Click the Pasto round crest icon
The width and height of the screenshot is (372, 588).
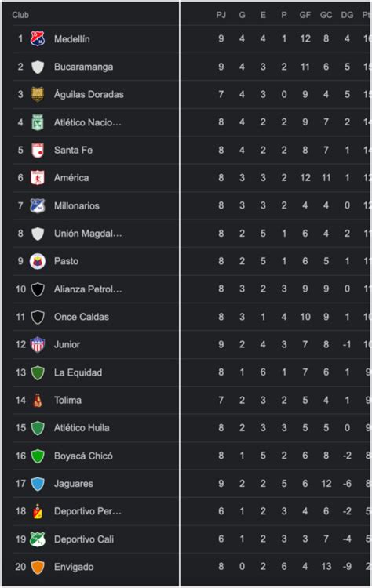(x=38, y=261)
